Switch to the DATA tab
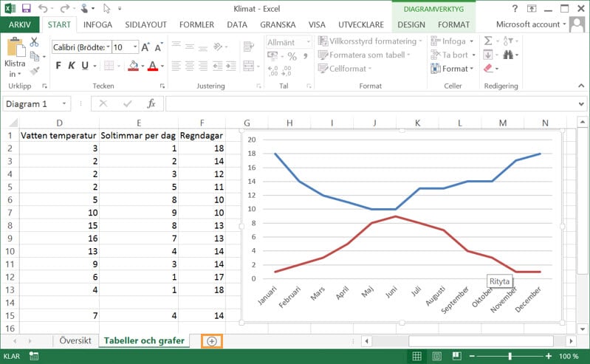The height and width of the screenshot is (364, 590). coord(237,24)
